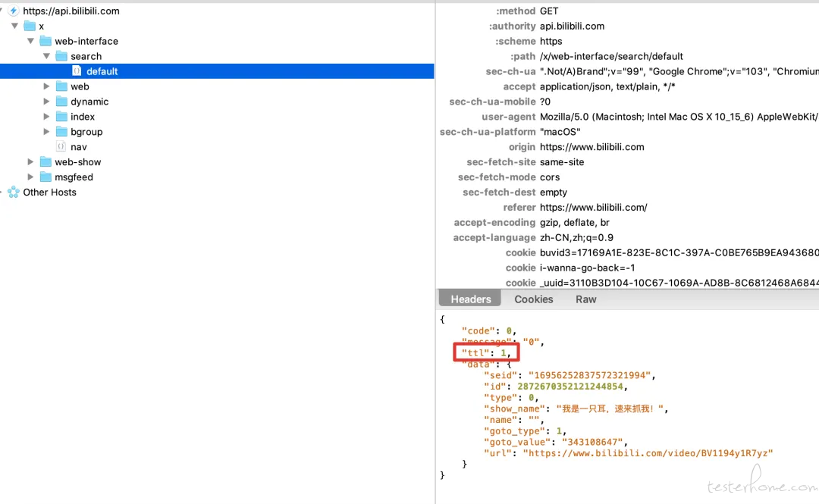Click the sec-ch-ua header value
The width and height of the screenshot is (819, 504).
(679, 71)
